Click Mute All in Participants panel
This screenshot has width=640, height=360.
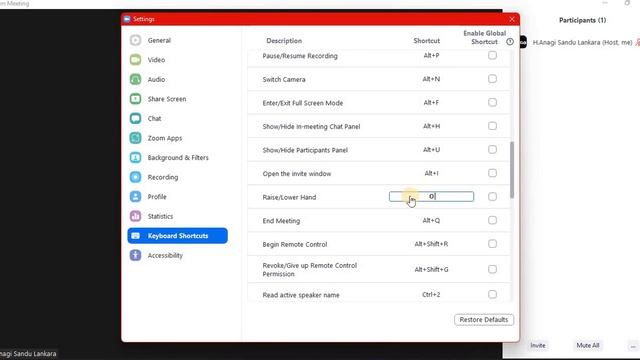tap(588, 345)
